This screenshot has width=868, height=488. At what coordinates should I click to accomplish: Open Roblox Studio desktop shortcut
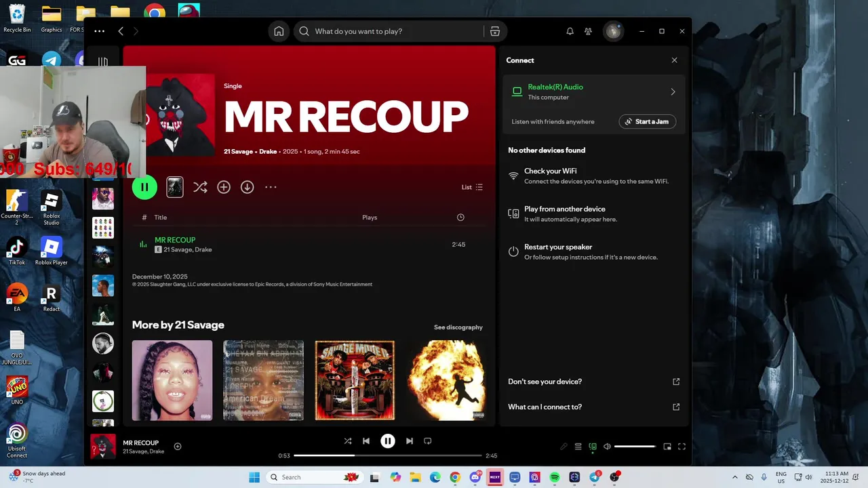coord(52,207)
